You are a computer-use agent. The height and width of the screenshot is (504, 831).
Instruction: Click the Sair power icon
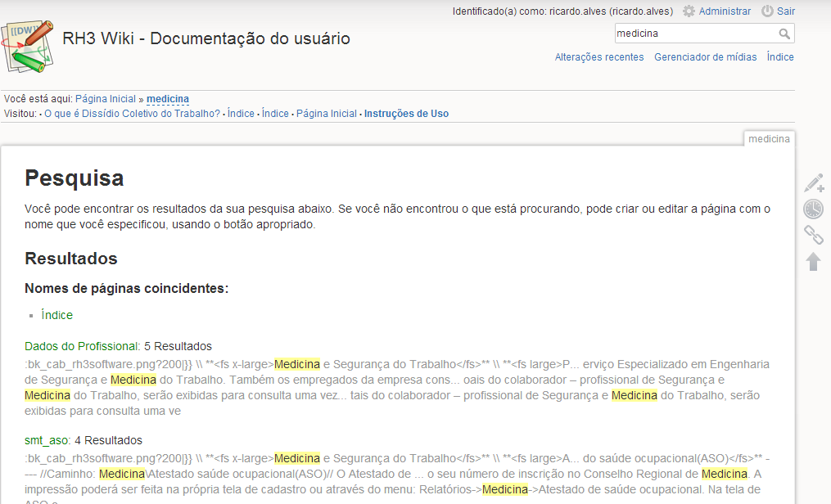click(x=767, y=11)
